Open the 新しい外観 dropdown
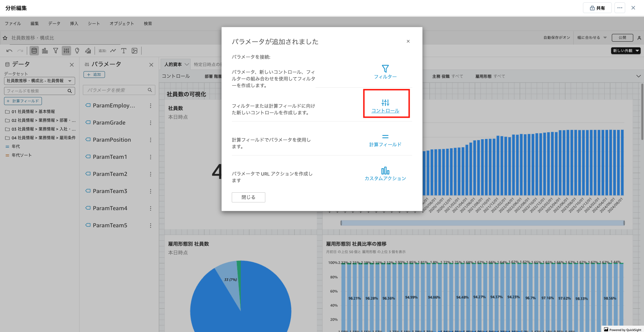This screenshot has width=644, height=332. point(626,51)
